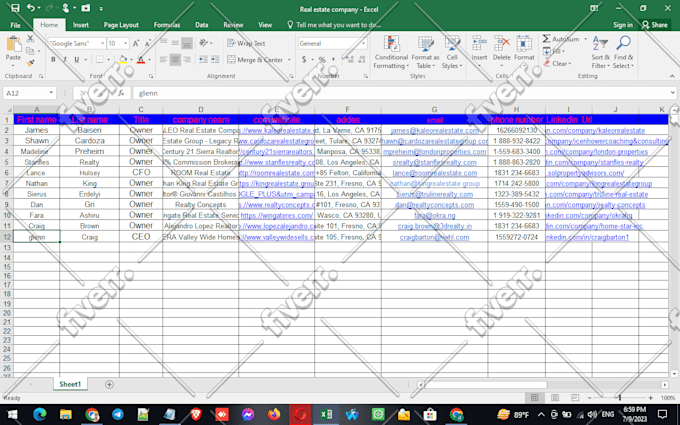Image resolution: width=680 pixels, height=425 pixels.
Task: Click the Clear eraser button
Action: (557, 63)
